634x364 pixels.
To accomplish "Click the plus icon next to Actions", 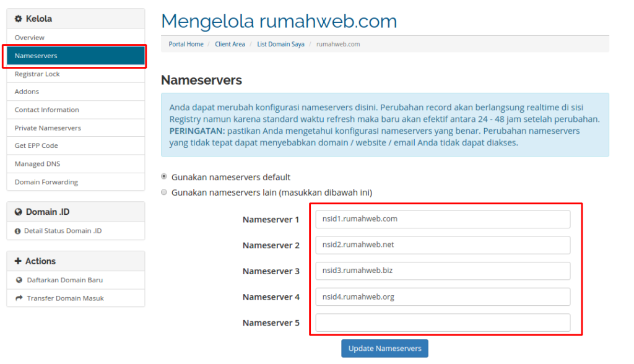I will tap(17, 261).
